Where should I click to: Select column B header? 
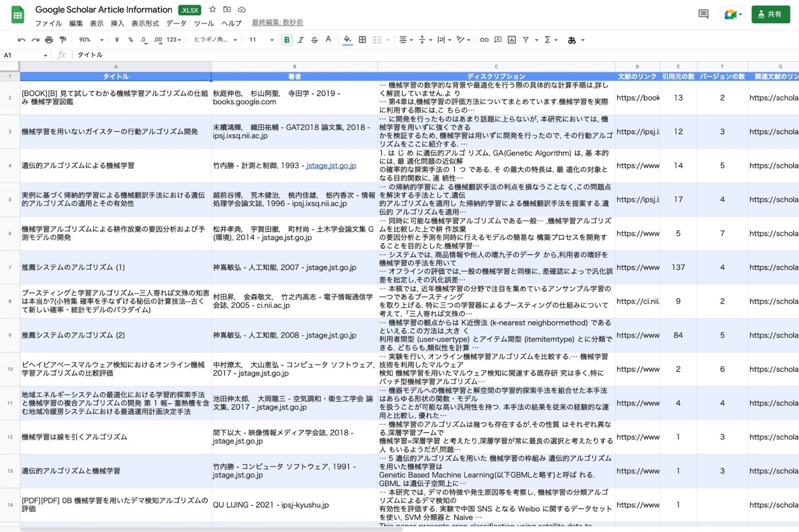295,67
